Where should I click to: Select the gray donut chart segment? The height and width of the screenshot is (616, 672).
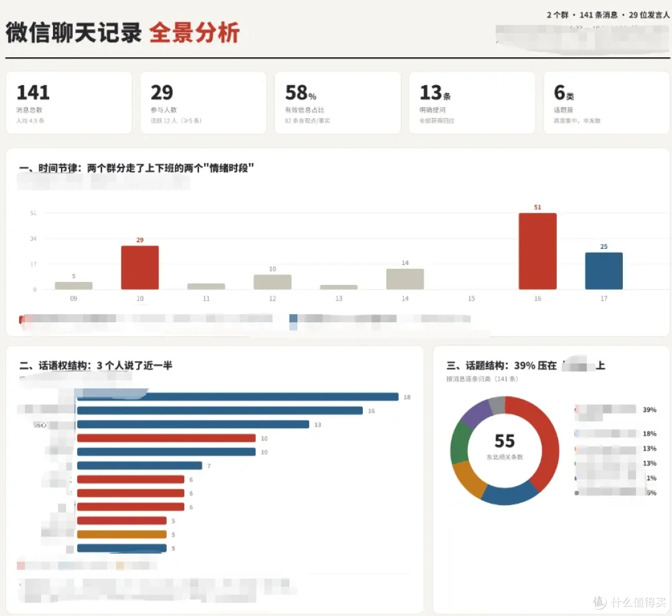(497, 406)
